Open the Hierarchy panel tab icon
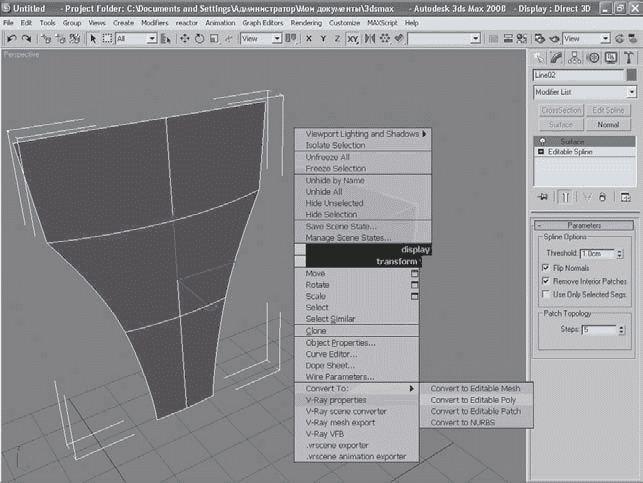This screenshot has height=483, width=643. click(576, 58)
